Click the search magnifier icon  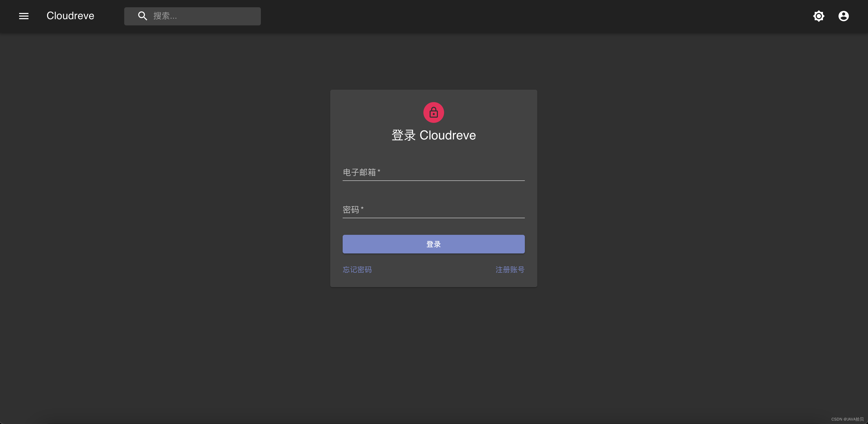click(x=142, y=16)
